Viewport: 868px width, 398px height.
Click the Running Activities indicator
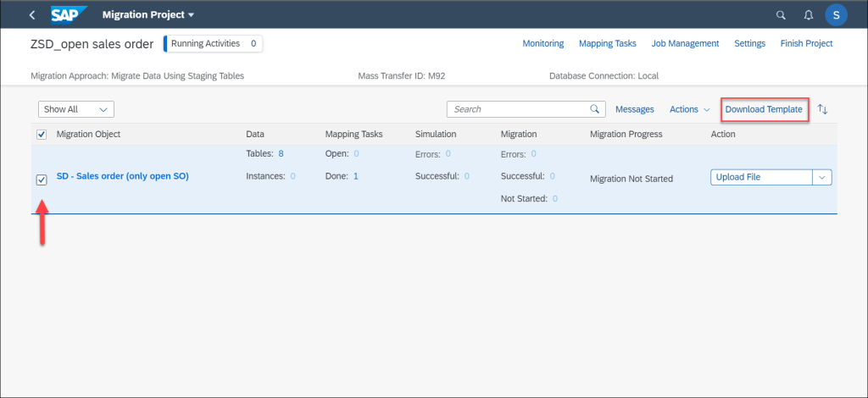(x=213, y=44)
